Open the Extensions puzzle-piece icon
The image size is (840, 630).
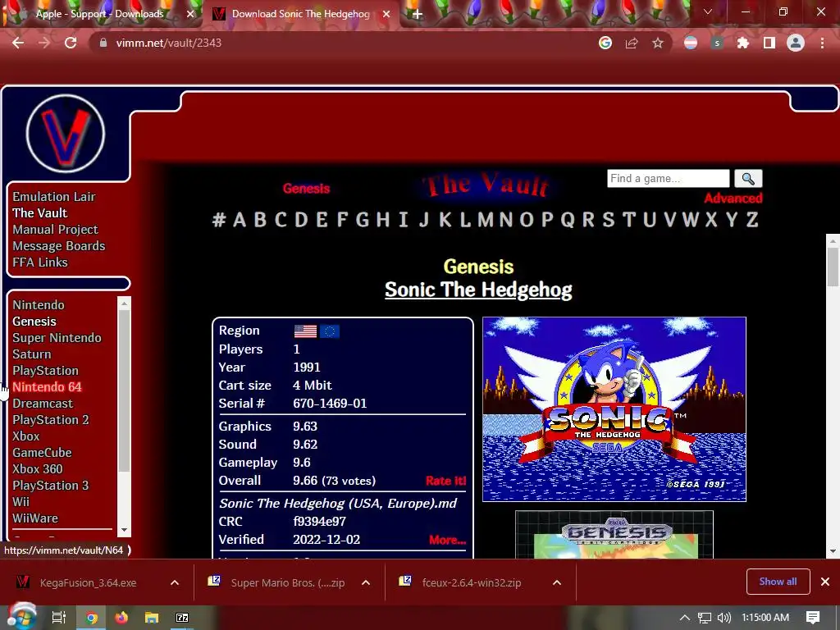[743, 43]
